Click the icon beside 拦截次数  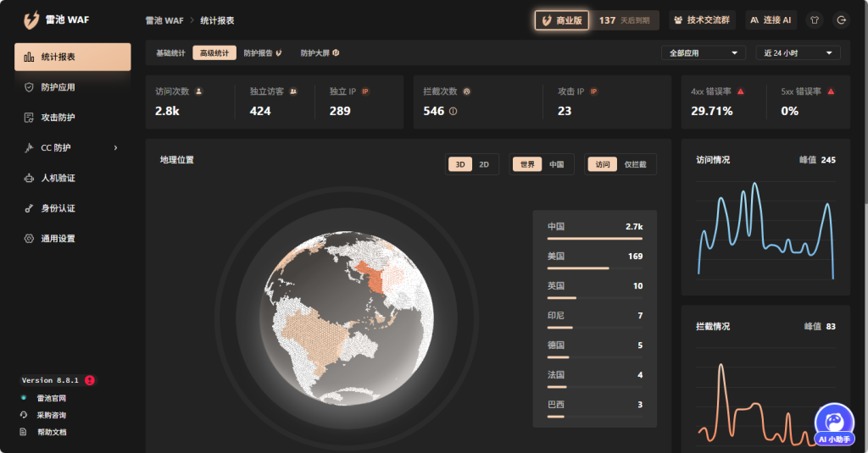click(x=467, y=91)
